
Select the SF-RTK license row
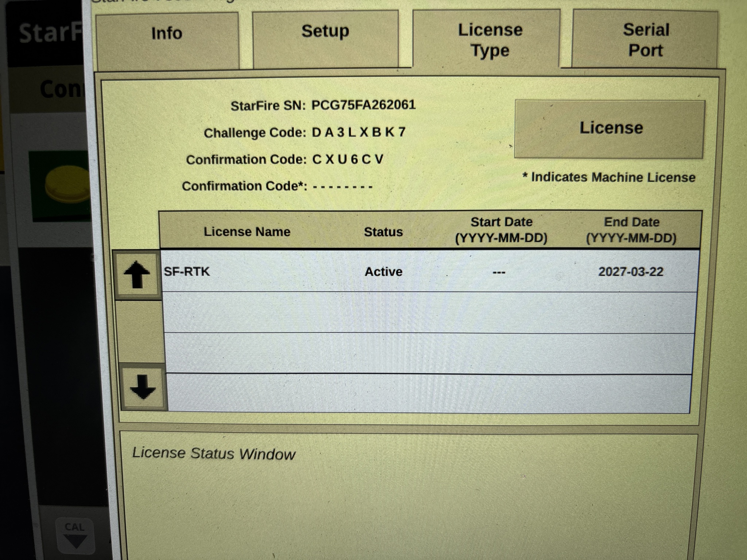click(430, 271)
